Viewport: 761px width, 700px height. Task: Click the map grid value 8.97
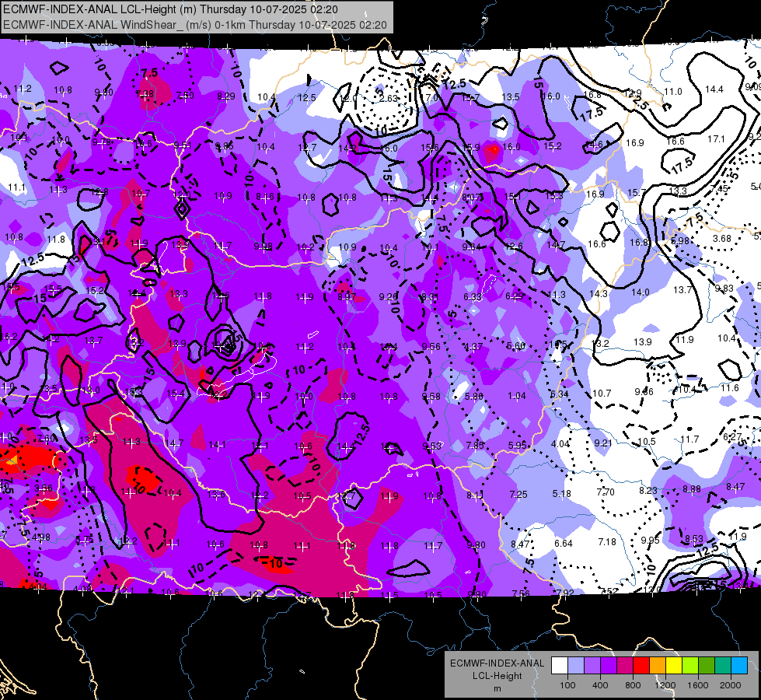347,297
